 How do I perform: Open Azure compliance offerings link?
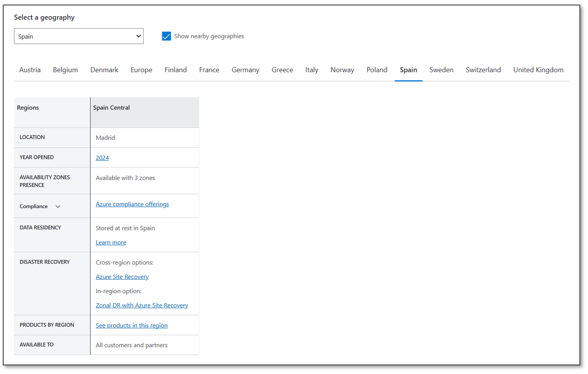click(132, 204)
